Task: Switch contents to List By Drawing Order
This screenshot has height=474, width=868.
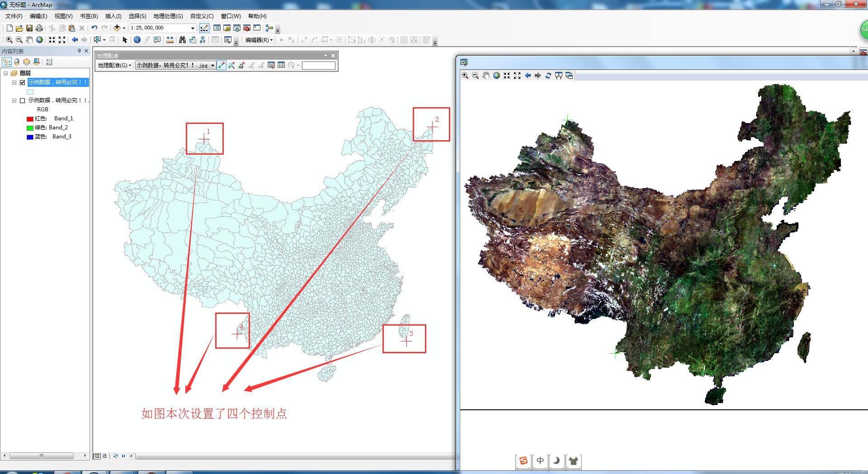Action: [7, 62]
